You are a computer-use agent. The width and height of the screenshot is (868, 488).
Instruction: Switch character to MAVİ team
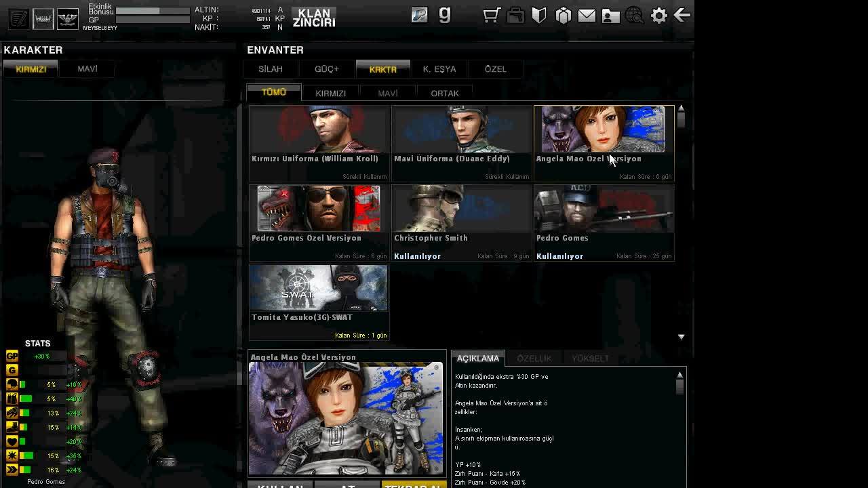click(x=87, y=68)
